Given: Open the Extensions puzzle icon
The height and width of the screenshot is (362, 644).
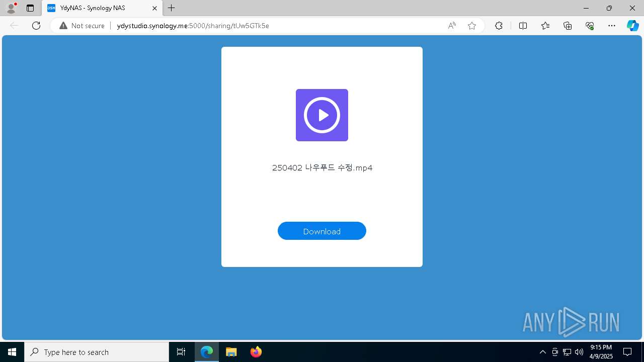Looking at the screenshot, I should point(499,26).
